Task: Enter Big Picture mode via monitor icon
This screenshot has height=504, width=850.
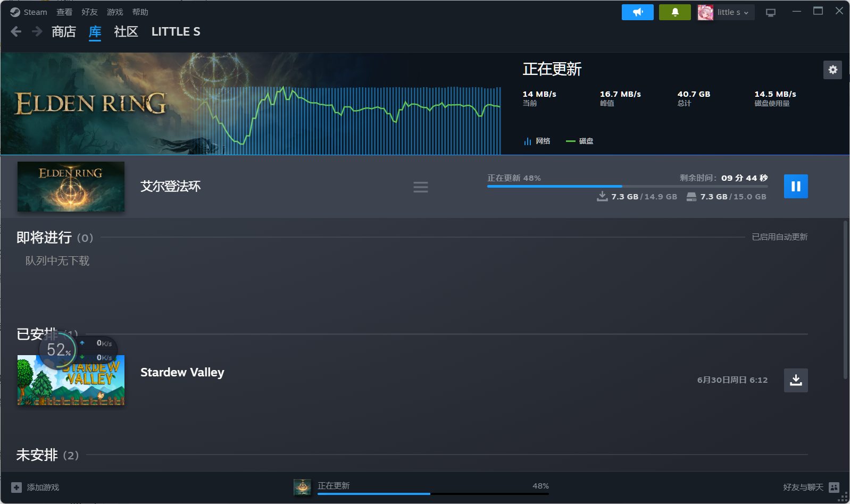Action: (771, 12)
